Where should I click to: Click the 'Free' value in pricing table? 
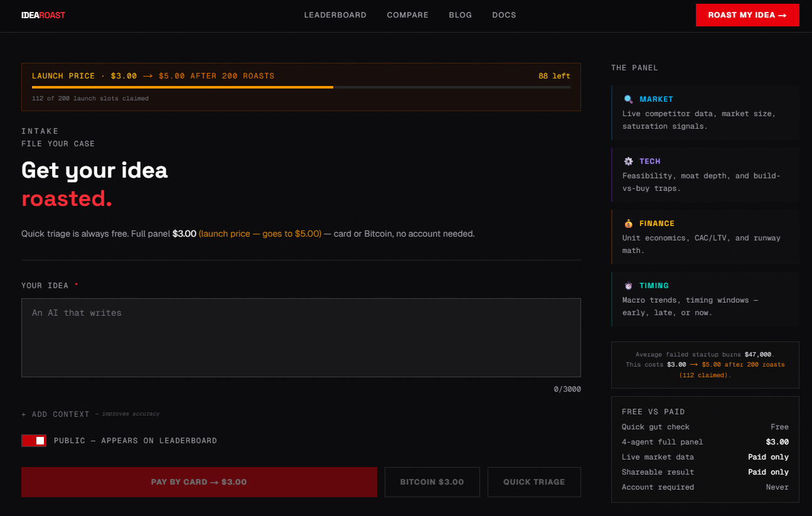click(x=780, y=427)
